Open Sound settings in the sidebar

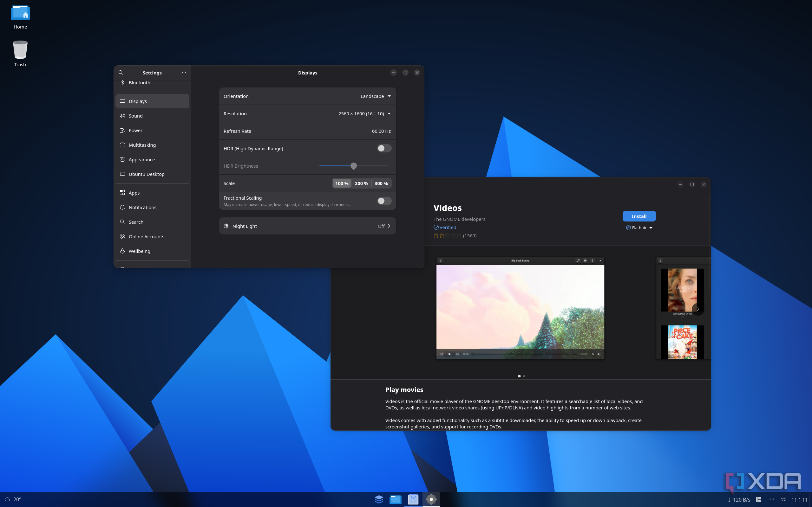135,116
